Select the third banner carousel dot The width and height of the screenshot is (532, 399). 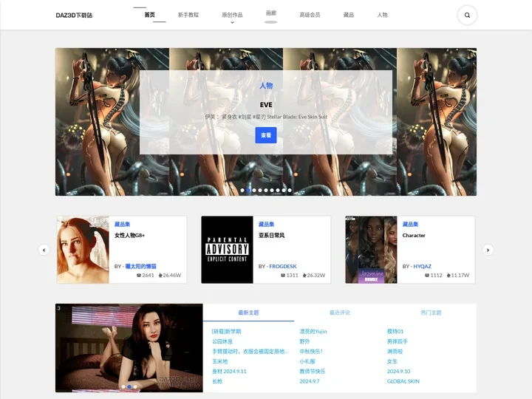[254, 191]
